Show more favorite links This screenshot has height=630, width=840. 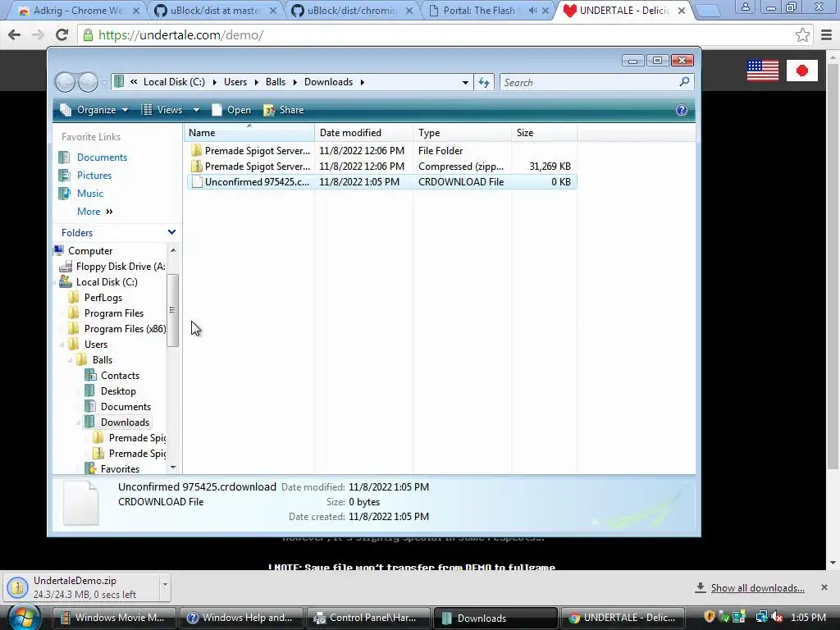pyautogui.click(x=95, y=211)
